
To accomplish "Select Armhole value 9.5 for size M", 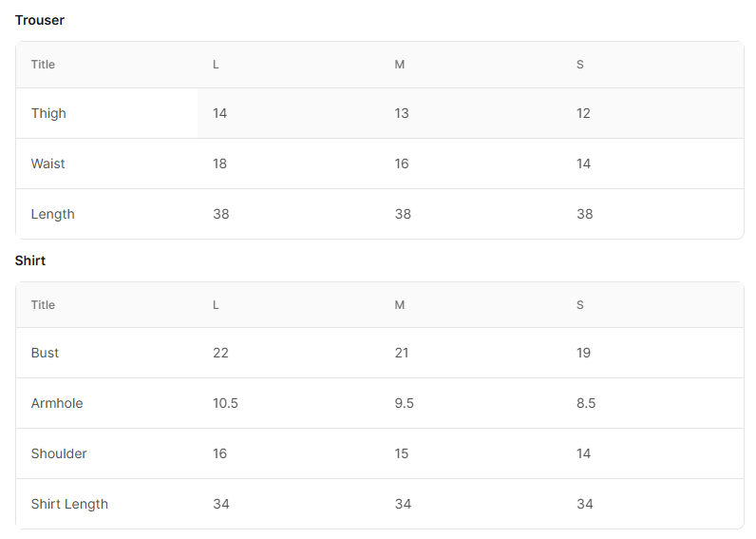I will (404, 403).
